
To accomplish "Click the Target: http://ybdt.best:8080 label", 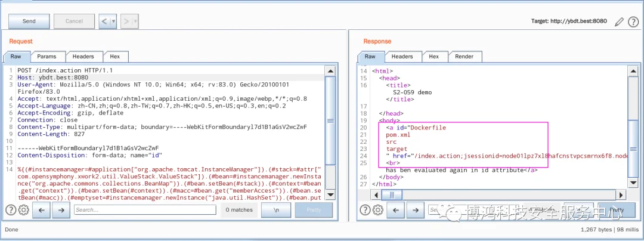I will coord(569,21).
